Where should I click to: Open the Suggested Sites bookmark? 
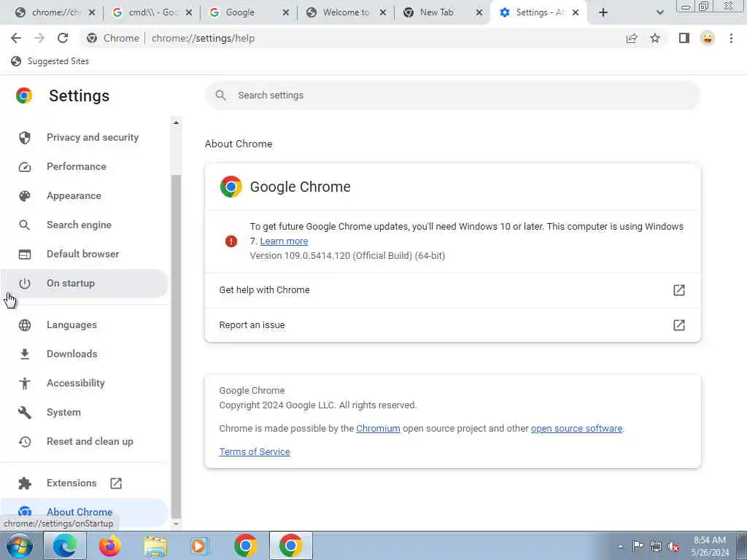pos(50,61)
